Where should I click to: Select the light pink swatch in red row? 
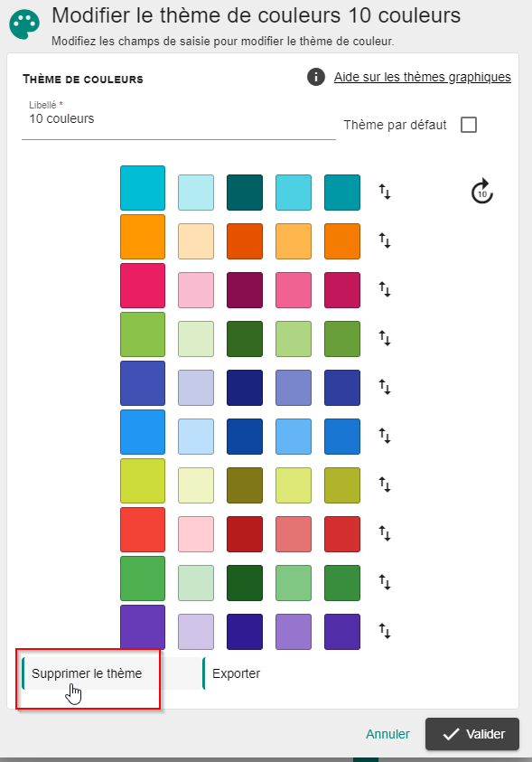(196, 534)
